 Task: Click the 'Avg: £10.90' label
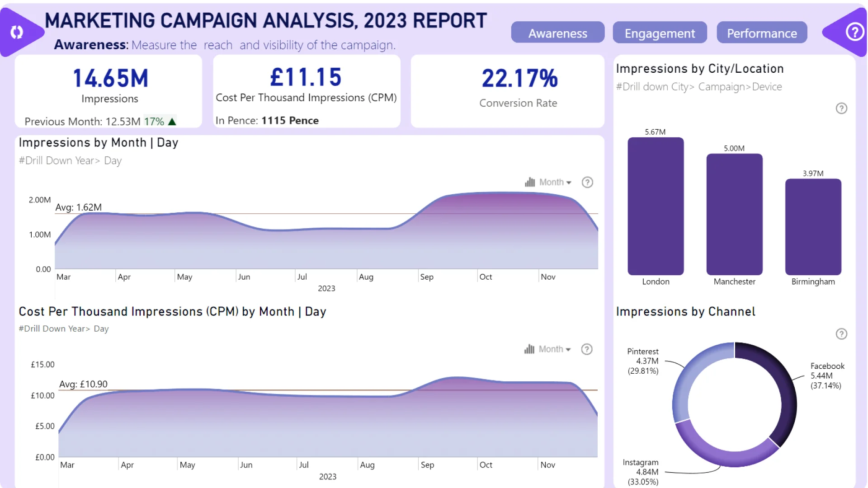tap(83, 384)
